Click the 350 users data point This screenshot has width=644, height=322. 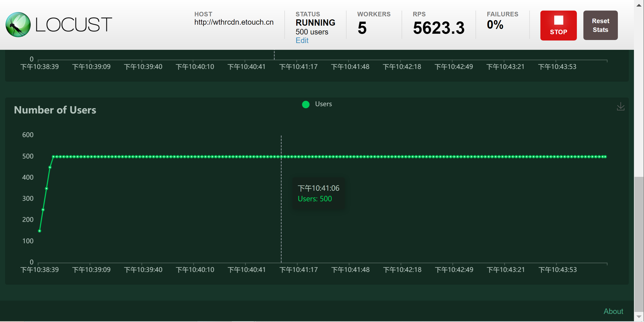(47, 188)
